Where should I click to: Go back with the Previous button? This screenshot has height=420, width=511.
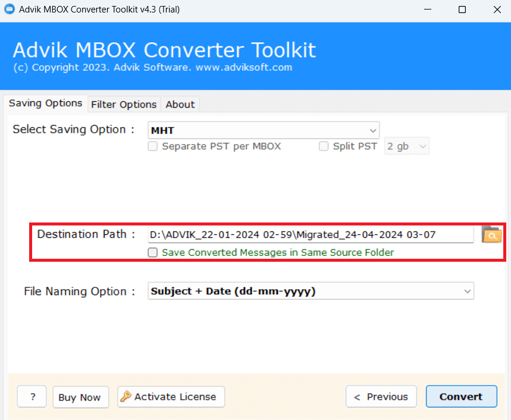point(381,397)
